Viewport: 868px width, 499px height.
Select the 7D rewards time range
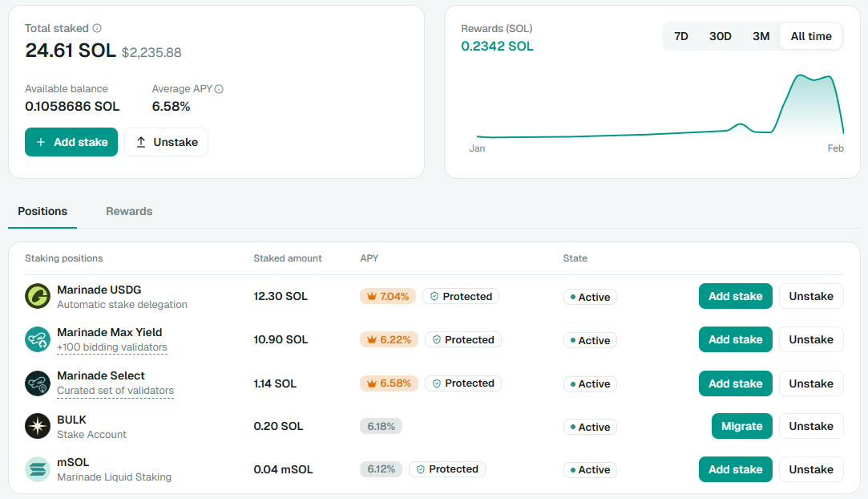coord(680,36)
